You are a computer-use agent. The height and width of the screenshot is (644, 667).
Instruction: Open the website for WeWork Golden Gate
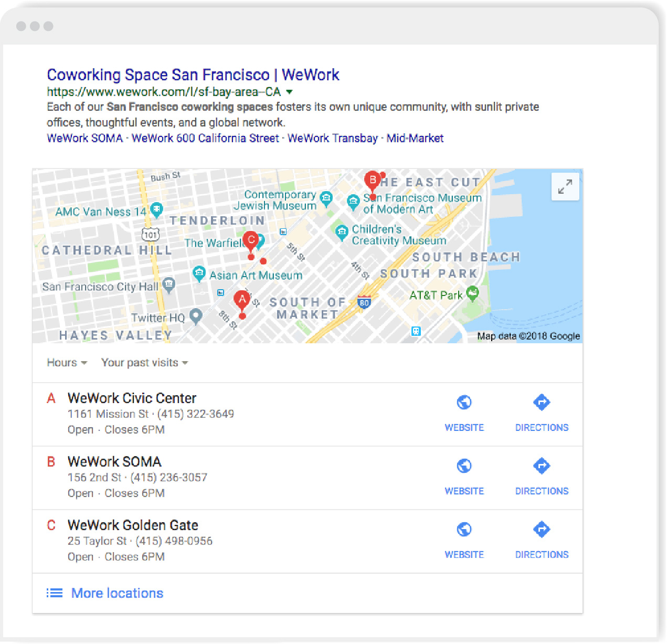[x=464, y=541]
